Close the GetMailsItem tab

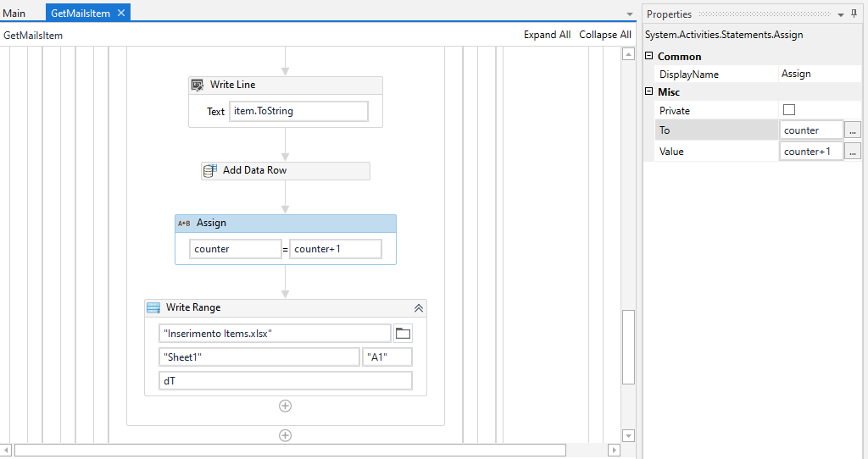point(121,13)
